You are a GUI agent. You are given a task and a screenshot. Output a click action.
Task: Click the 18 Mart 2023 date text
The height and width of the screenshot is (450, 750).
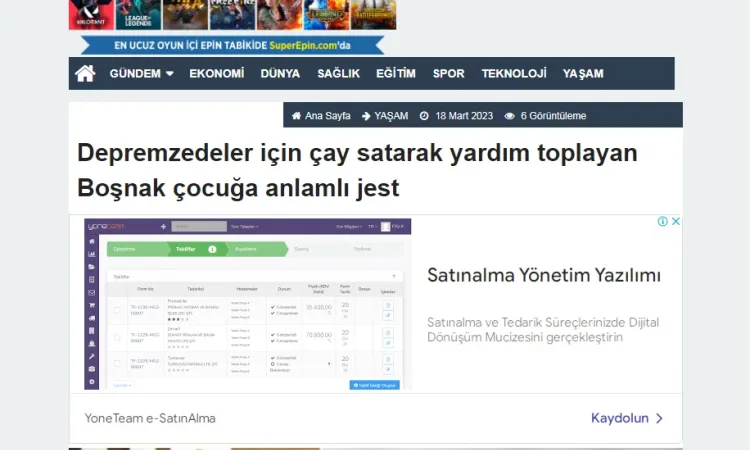(x=464, y=116)
